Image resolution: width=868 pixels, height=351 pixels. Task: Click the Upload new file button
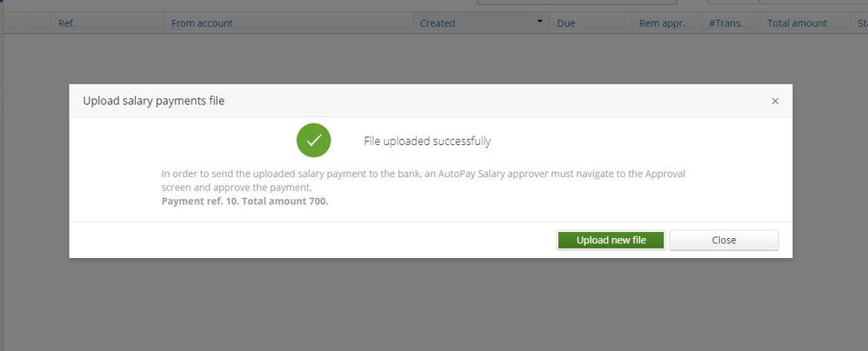(x=611, y=241)
